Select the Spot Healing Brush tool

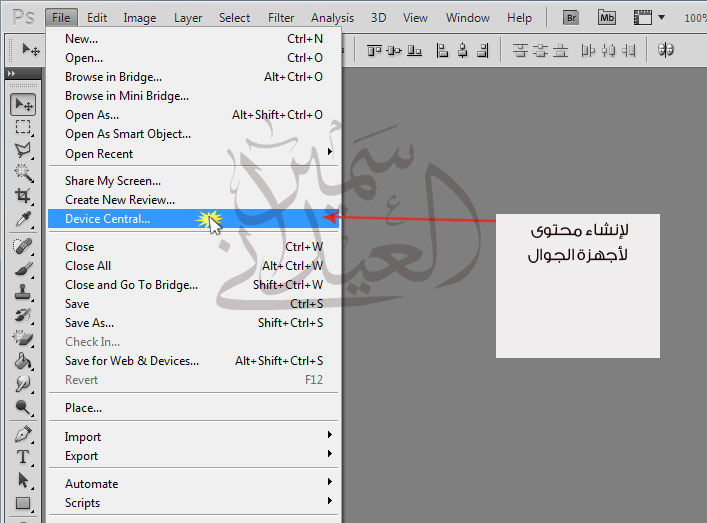click(x=23, y=246)
